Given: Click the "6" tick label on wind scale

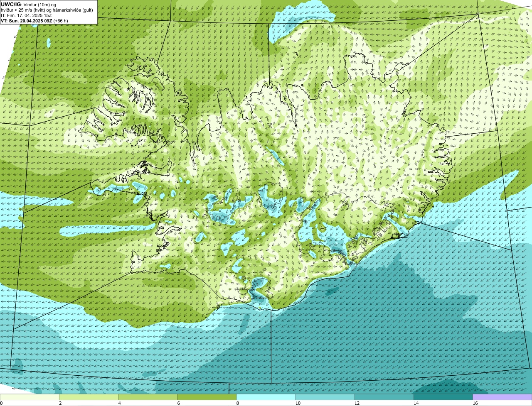Looking at the screenshot, I should pyautogui.click(x=178, y=403).
